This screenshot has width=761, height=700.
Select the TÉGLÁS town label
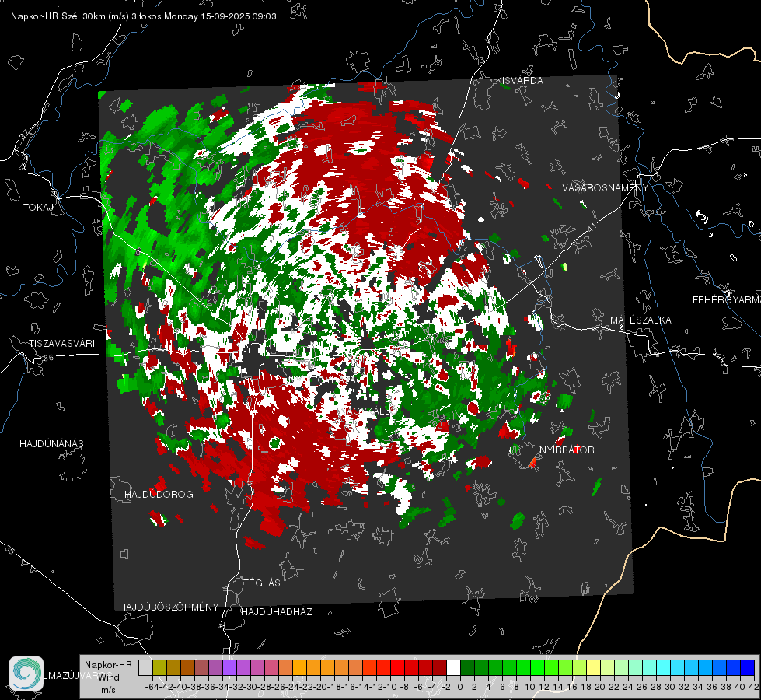tap(262, 583)
